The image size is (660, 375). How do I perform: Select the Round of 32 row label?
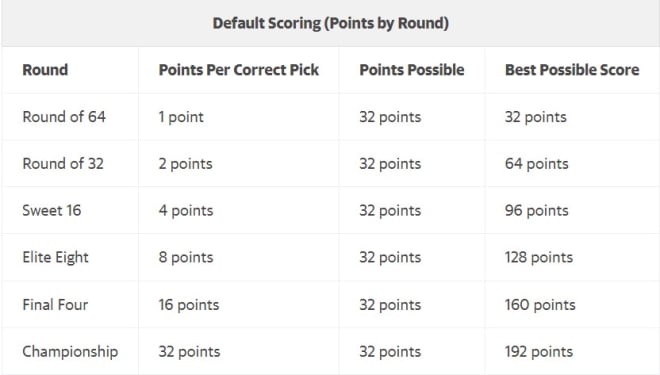pos(63,163)
